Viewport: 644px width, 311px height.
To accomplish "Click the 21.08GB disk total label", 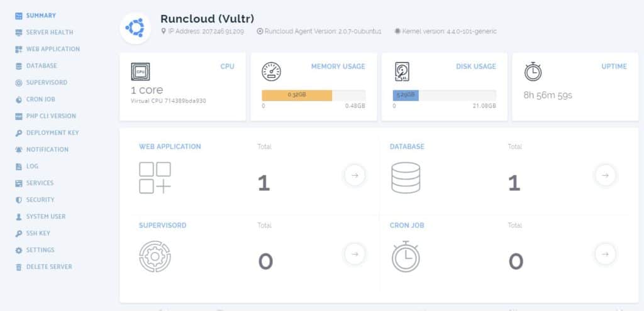I will (484, 106).
